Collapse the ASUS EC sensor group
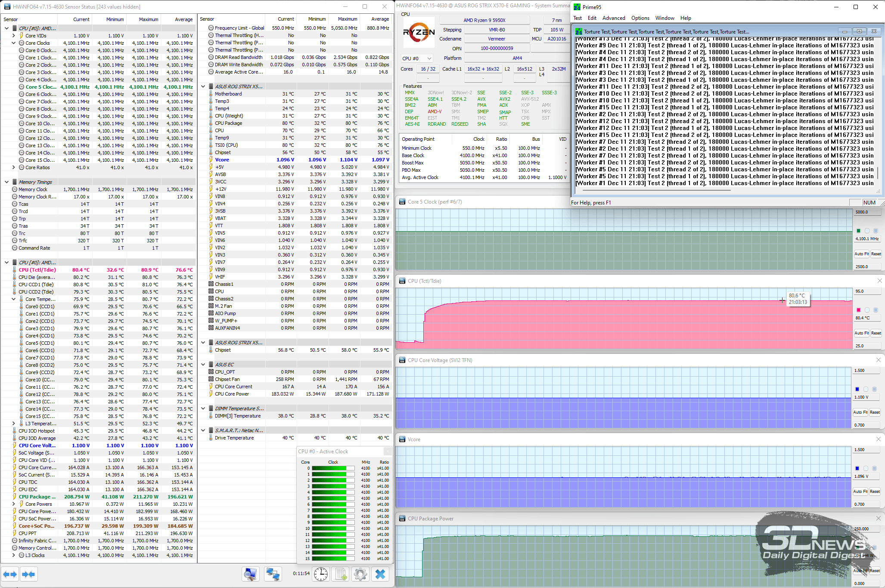 [203, 365]
